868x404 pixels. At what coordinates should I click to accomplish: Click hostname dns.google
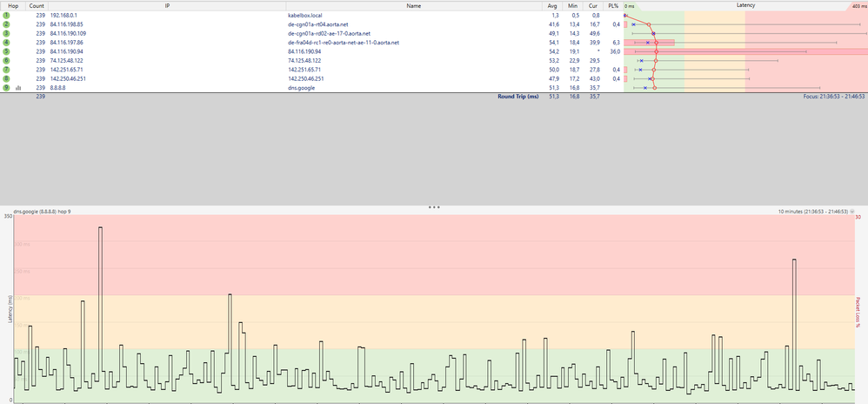click(x=301, y=88)
